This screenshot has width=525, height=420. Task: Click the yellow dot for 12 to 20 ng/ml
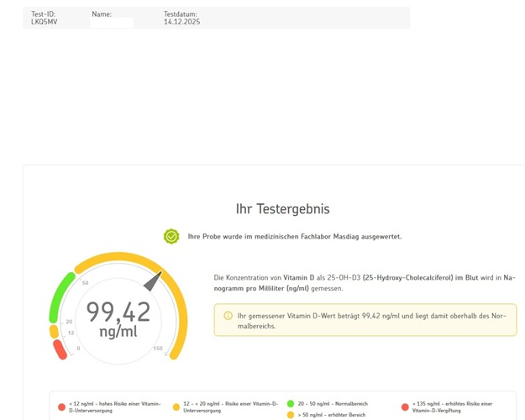(x=176, y=407)
